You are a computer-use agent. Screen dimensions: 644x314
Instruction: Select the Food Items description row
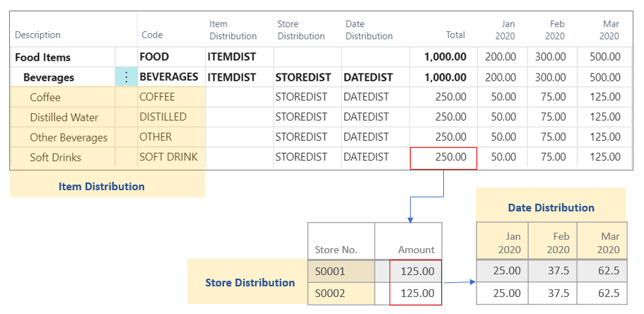43,57
